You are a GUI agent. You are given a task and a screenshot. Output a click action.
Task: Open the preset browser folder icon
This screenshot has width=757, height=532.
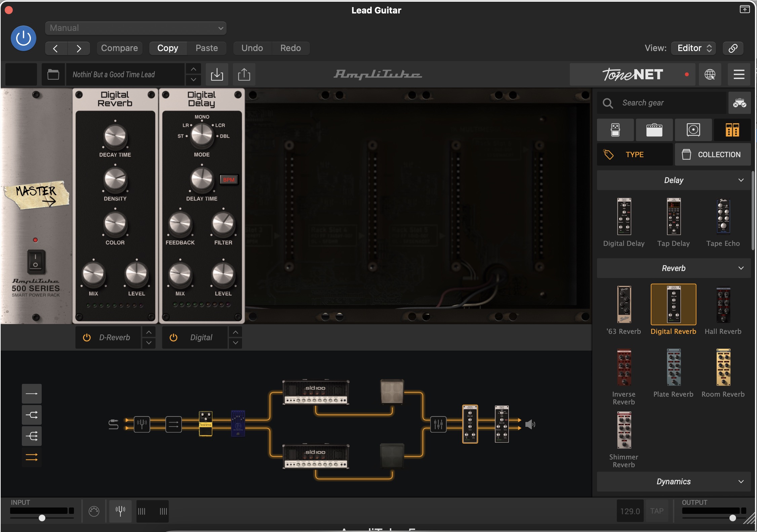pos(53,74)
